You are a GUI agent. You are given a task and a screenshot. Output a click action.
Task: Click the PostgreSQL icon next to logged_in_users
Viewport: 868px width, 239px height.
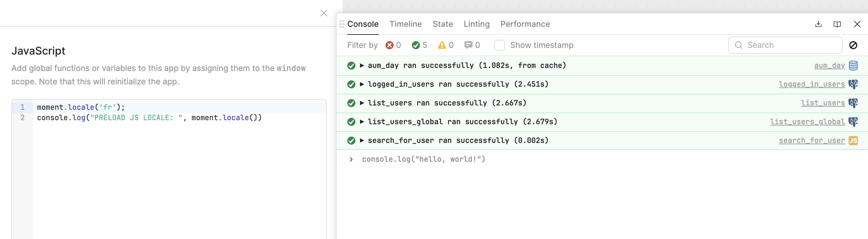(x=853, y=84)
